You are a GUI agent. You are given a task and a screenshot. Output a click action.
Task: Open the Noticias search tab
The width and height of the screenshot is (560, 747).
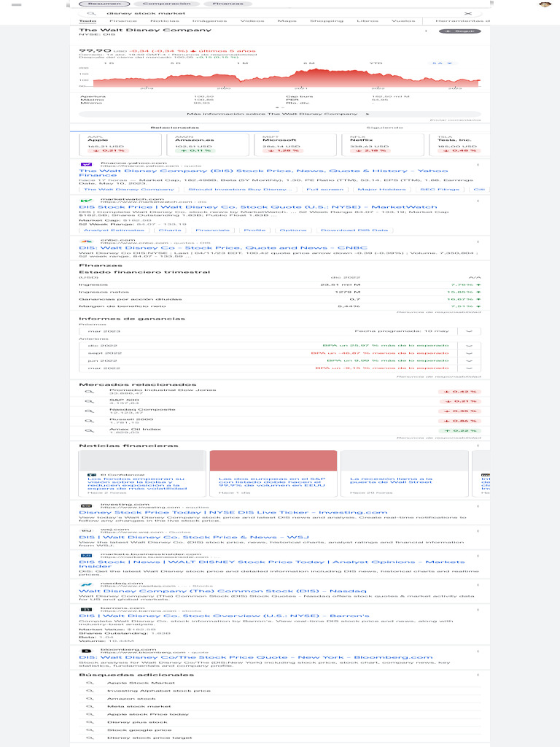(164, 21)
